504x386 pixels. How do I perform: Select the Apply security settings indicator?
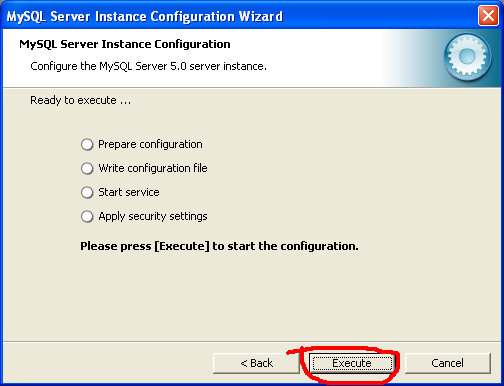tap(87, 217)
